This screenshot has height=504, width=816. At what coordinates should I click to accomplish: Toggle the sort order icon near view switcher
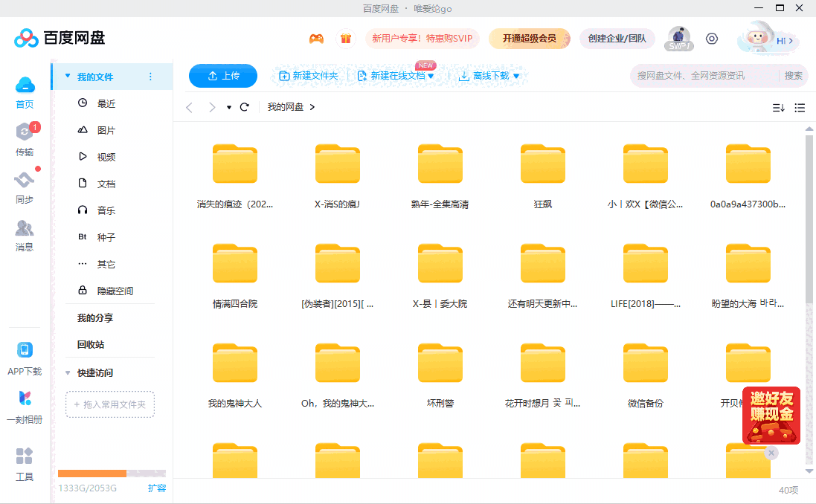[777, 107]
